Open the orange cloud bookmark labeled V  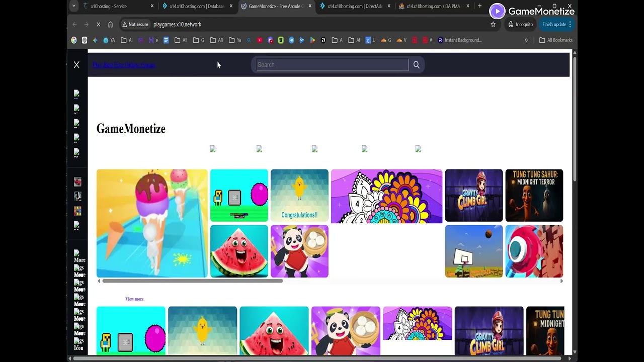[401, 40]
